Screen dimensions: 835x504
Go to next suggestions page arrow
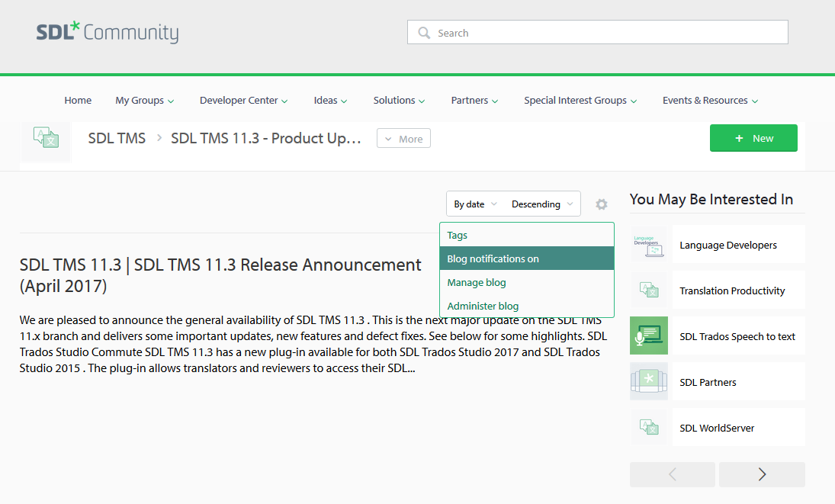[x=762, y=474]
